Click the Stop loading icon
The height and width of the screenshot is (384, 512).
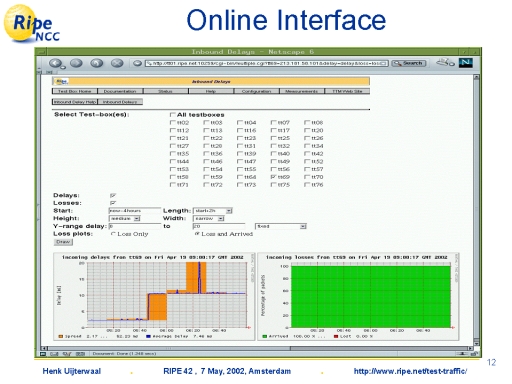(117, 63)
